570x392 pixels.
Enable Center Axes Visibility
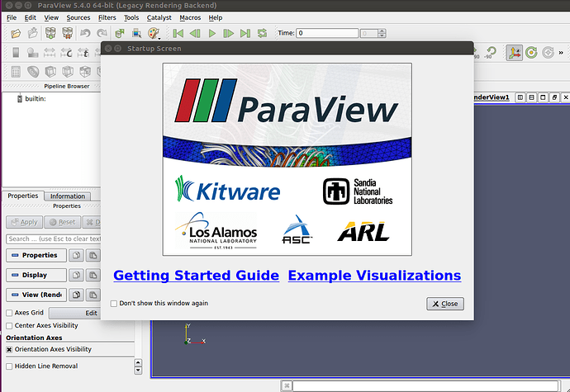(9, 326)
